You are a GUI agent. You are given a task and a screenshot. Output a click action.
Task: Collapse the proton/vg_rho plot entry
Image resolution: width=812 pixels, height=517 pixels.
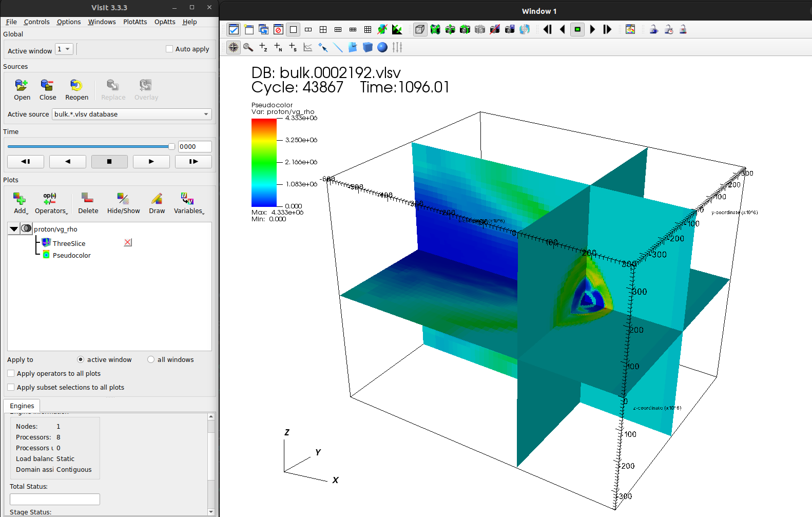(x=14, y=229)
